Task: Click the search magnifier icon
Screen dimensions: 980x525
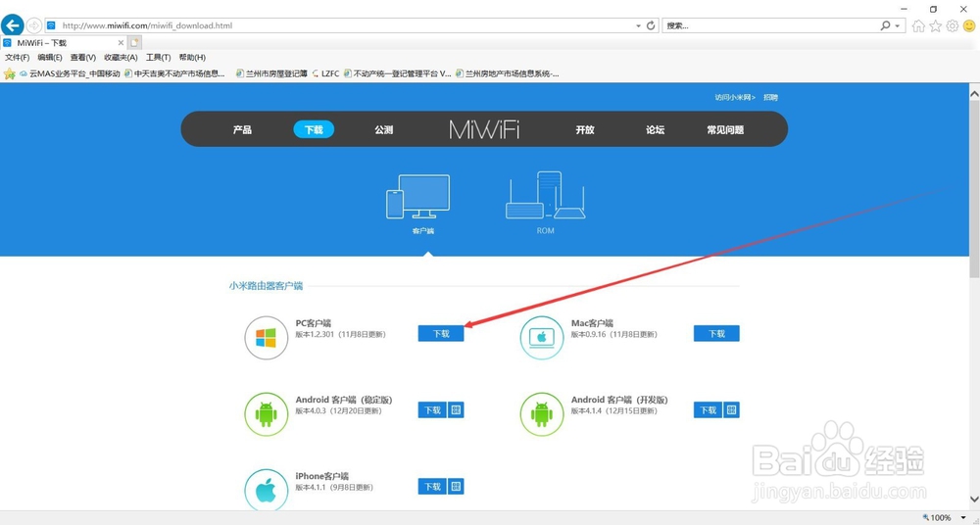Action: 885,25
